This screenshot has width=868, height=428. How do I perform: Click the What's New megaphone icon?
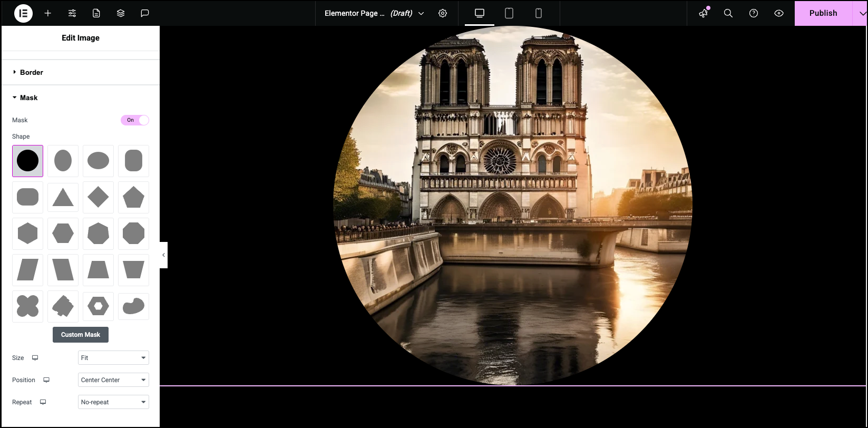[704, 13]
